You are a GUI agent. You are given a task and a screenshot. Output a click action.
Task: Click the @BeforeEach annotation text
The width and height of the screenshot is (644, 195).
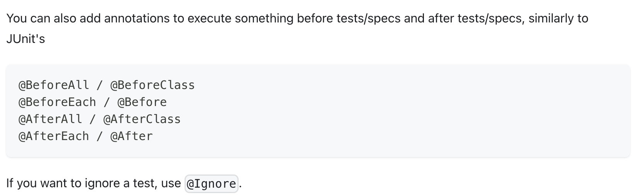[x=57, y=102]
